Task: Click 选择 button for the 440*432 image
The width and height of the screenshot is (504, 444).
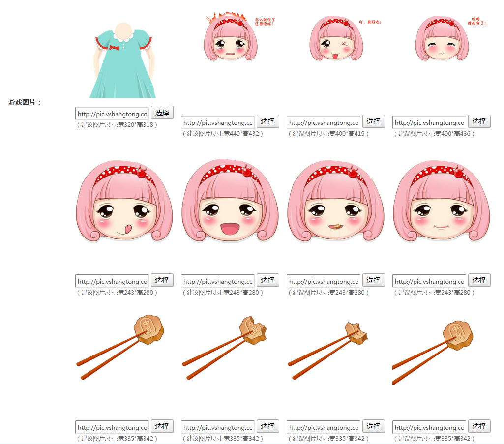Action: tap(268, 121)
